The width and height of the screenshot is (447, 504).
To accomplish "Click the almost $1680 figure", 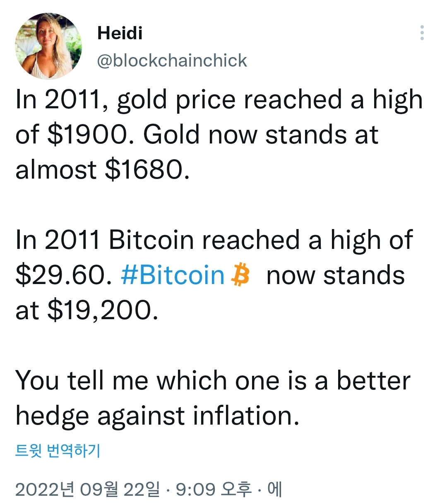I will click(x=103, y=170).
